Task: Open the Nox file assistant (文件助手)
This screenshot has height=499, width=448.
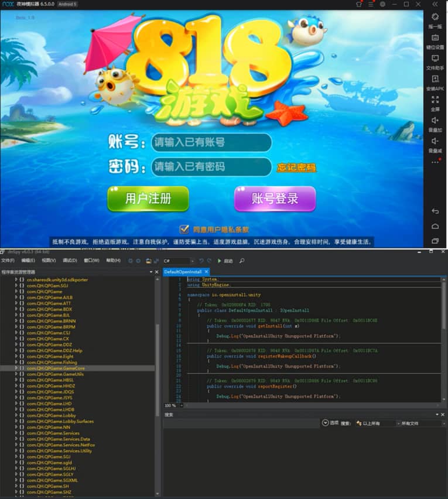Action: pyautogui.click(x=435, y=58)
